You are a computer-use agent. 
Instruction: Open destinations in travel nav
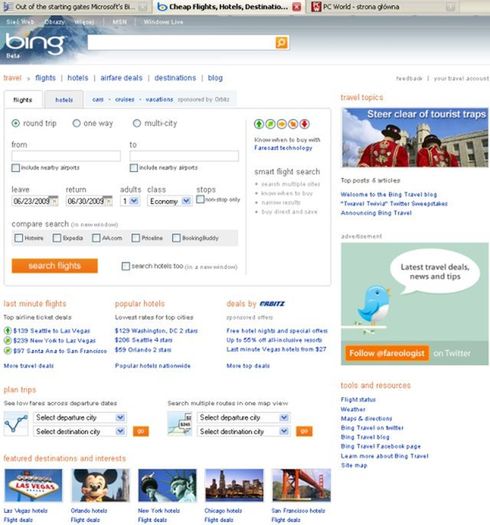[175, 78]
